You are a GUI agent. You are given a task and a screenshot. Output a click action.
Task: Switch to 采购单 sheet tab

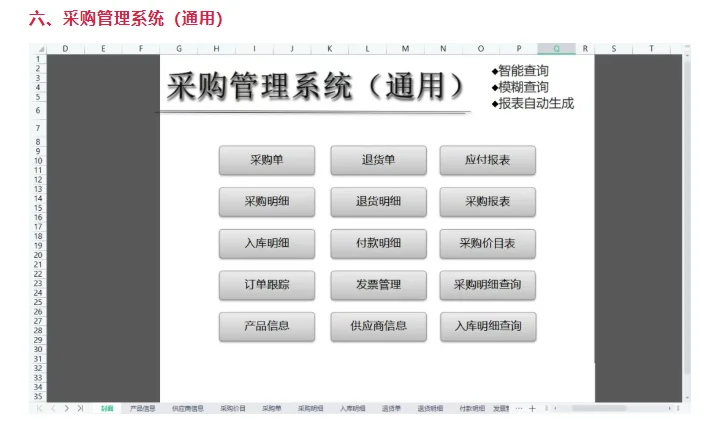[272, 408]
